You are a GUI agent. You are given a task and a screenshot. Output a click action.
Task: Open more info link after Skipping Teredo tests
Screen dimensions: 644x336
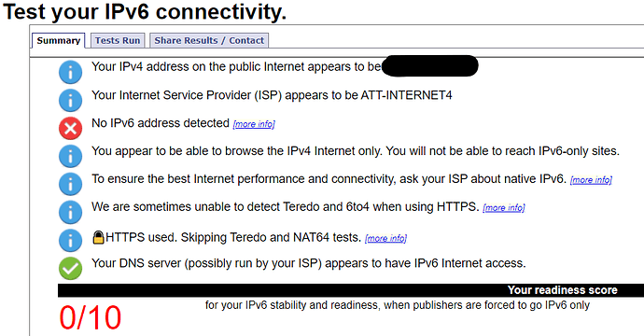coord(385,238)
